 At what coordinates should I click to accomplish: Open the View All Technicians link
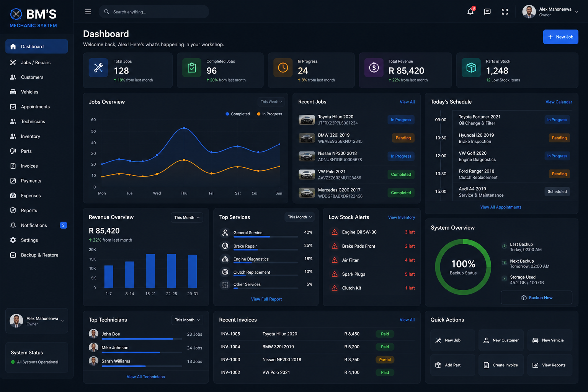click(x=146, y=377)
